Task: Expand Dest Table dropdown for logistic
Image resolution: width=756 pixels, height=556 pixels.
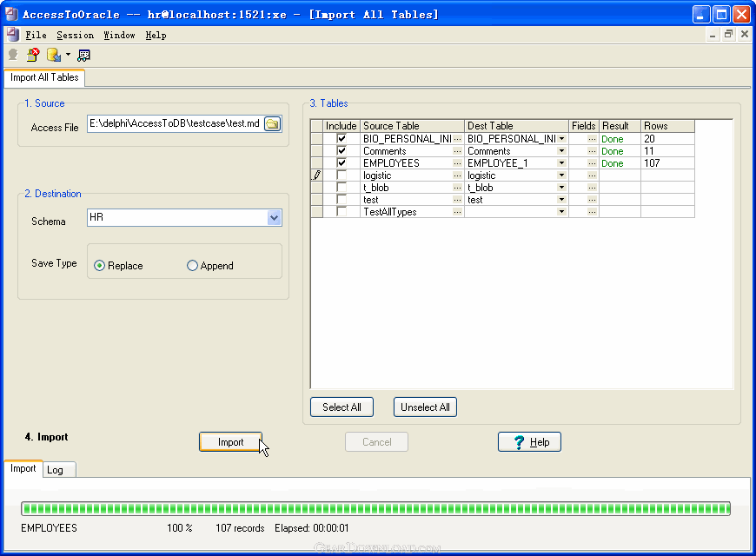Action: coord(561,175)
